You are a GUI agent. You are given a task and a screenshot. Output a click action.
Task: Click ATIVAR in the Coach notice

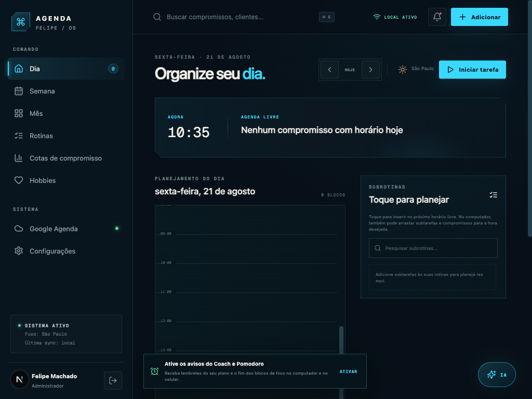(x=349, y=371)
